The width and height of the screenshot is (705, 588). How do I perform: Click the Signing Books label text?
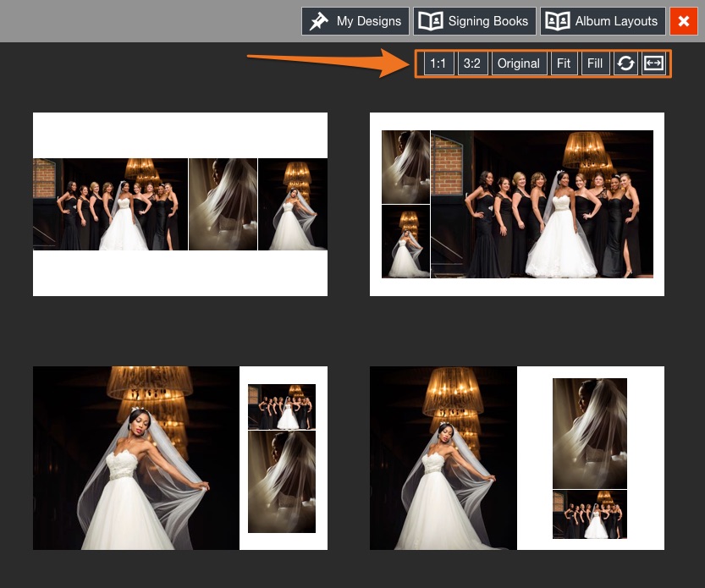click(x=487, y=21)
